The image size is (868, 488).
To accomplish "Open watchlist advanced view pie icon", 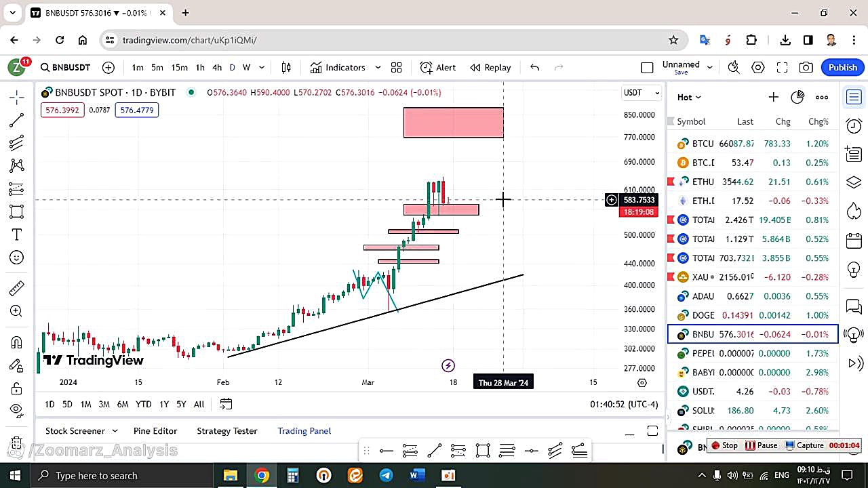I will point(797,97).
